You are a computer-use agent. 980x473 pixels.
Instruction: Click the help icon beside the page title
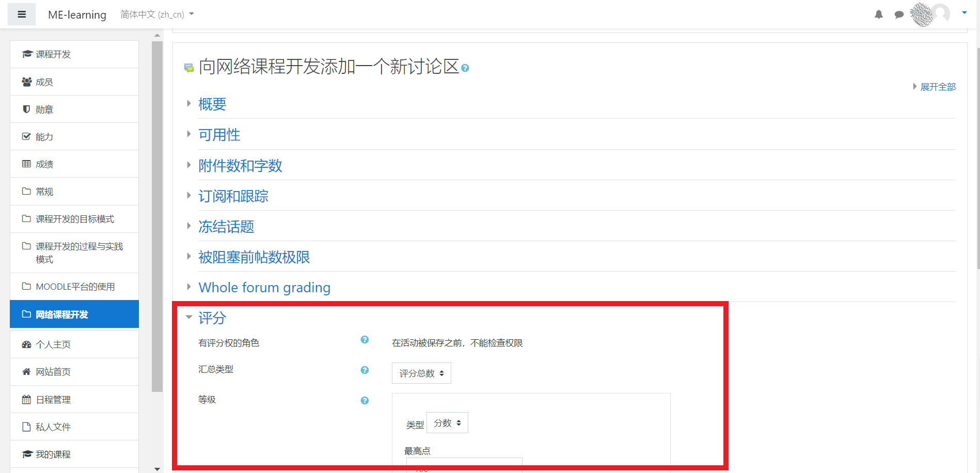pyautogui.click(x=465, y=68)
